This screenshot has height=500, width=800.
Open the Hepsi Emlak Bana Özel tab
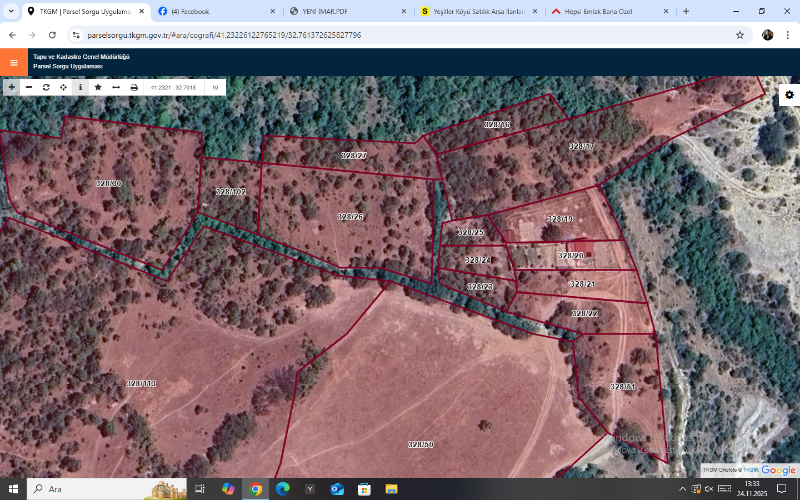tap(600, 11)
